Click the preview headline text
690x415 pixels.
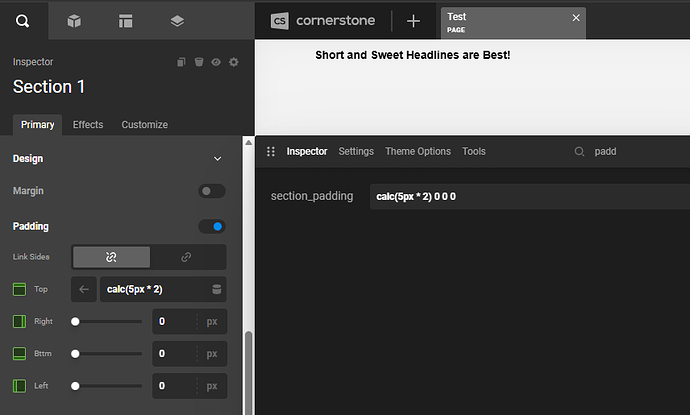coord(412,55)
